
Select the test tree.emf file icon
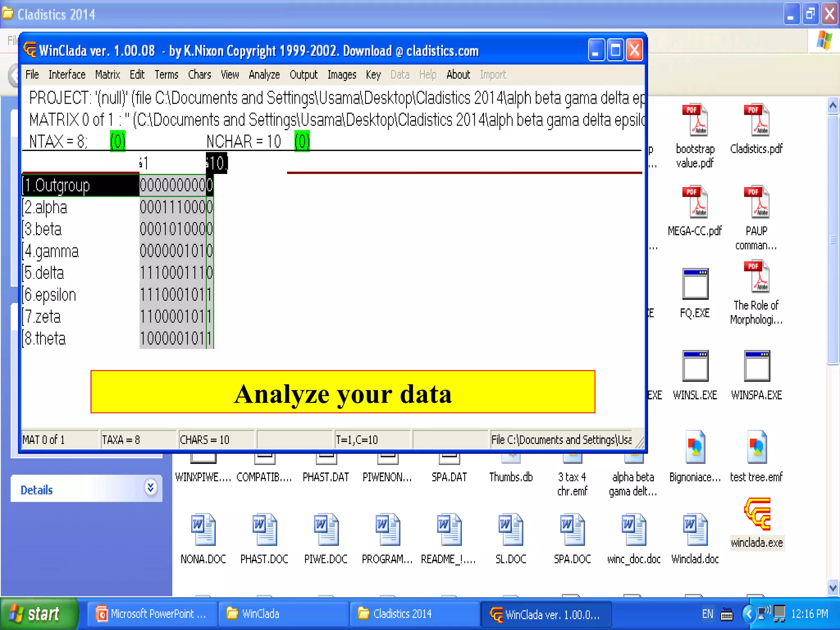pyautogui.click(x=757, y=446)
